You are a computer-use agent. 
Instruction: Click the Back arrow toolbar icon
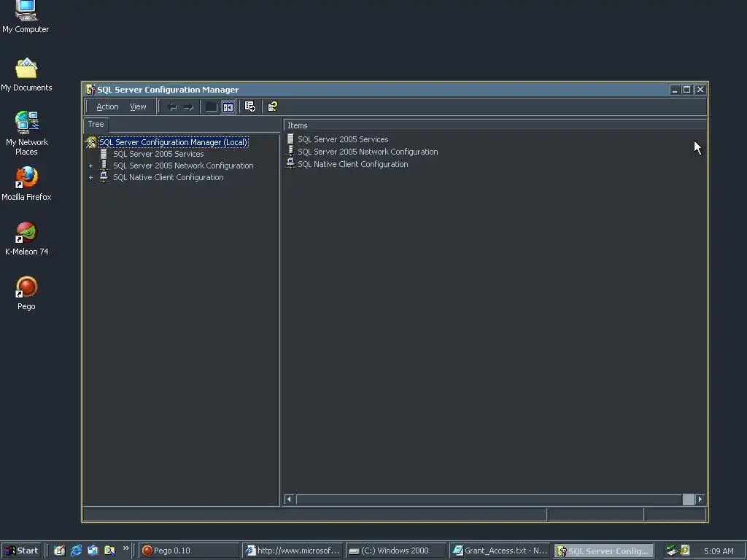(x=172, y=106)
